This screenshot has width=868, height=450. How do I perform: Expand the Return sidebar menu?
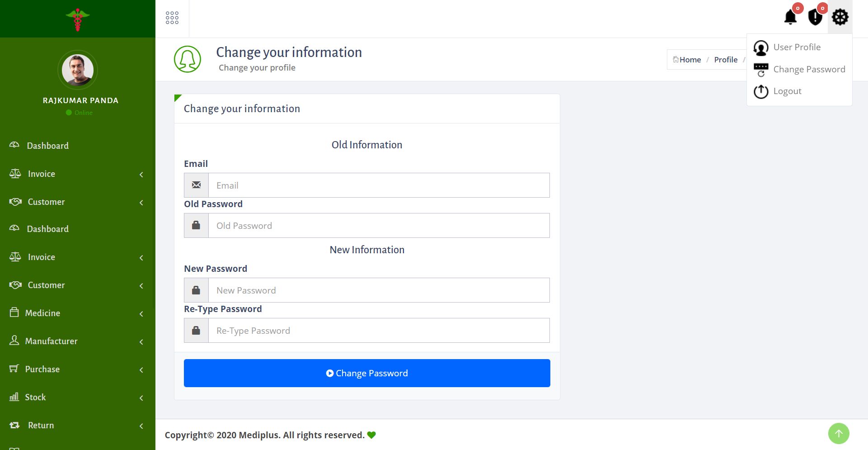click(x=41, y=425)
